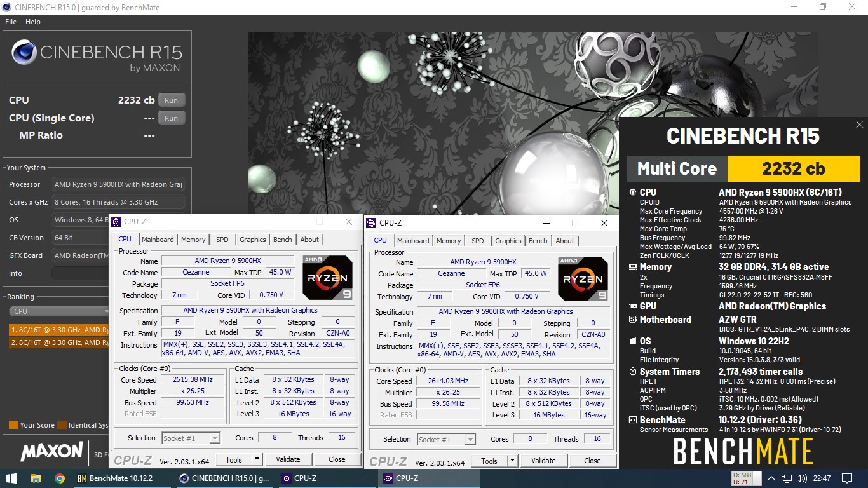Click the Motherboard section icon in BenchMate panel
The height and width of the screenshot is (488, 868).
632,320
